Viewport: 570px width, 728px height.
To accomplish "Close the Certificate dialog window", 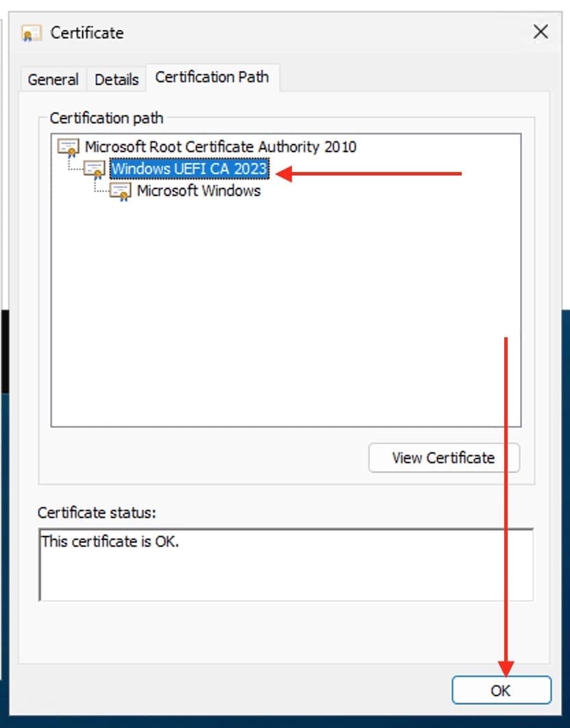I will pos(541,32).
